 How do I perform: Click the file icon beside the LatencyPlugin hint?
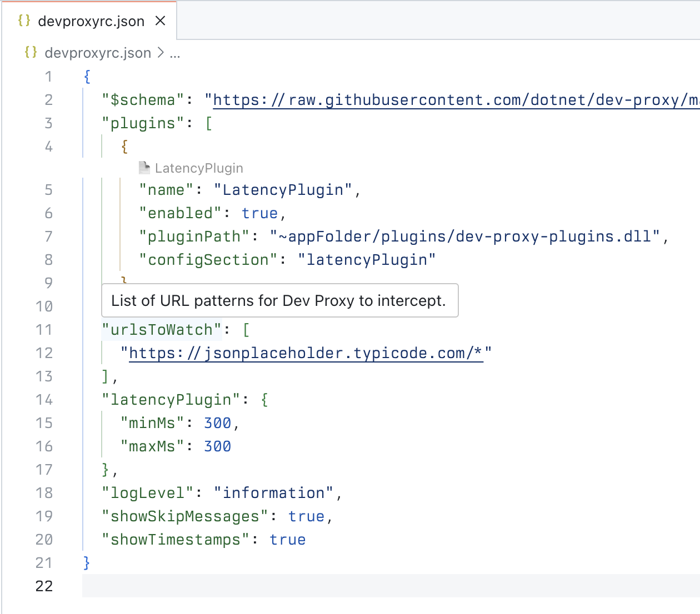(x=144, y=167)
